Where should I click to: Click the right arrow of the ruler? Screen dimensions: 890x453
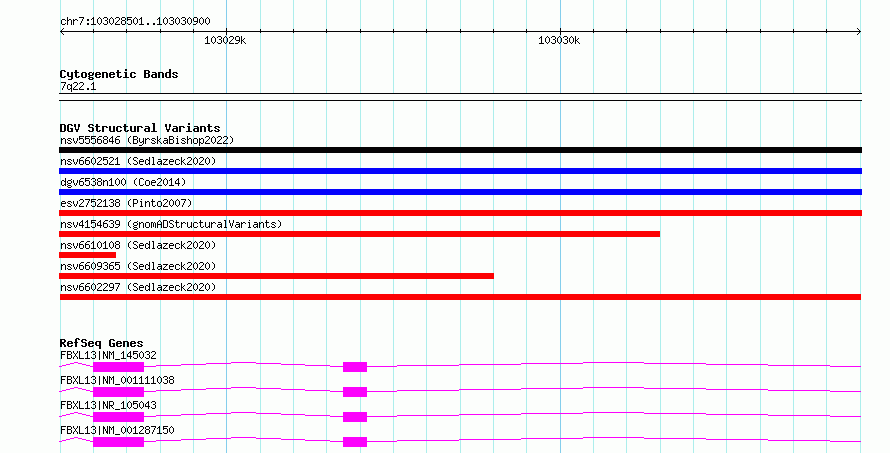(x=858, y=32)
